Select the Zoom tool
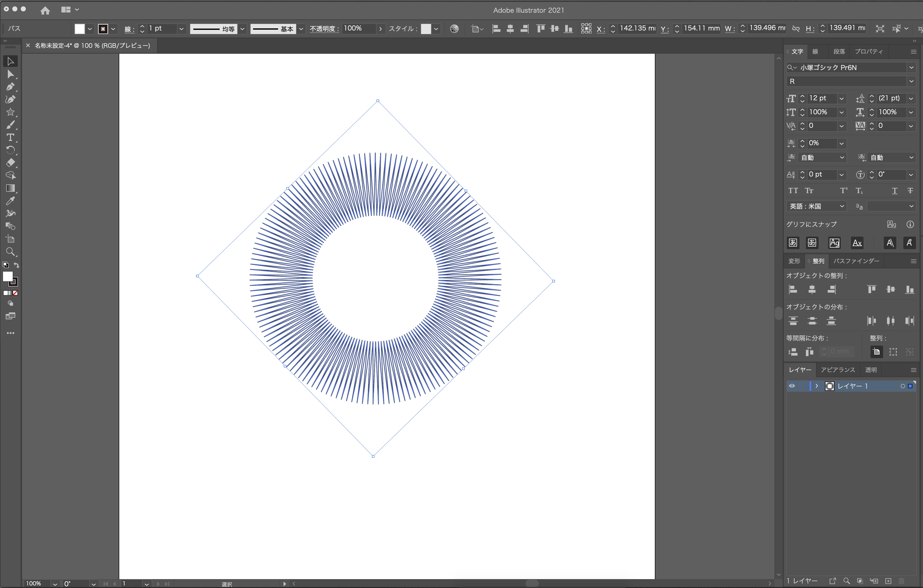The height and width of the screenshot is (588, 923). (x=10, y=252)
